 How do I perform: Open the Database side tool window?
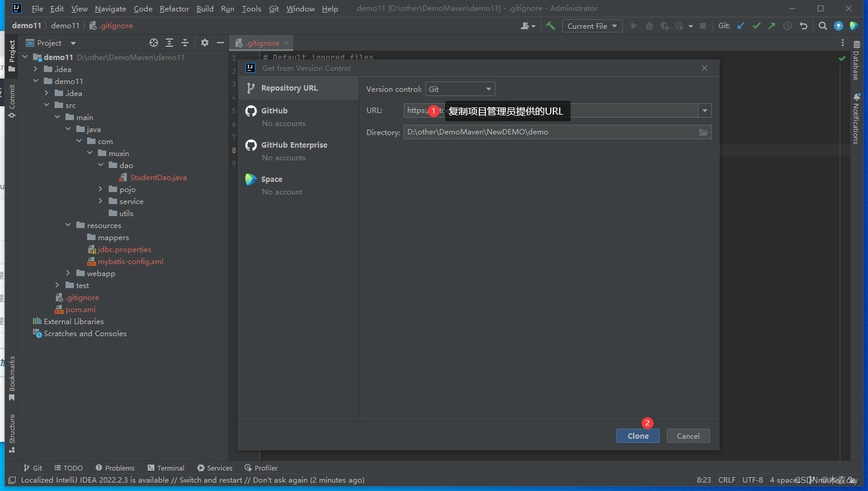[x=856, y=62]
